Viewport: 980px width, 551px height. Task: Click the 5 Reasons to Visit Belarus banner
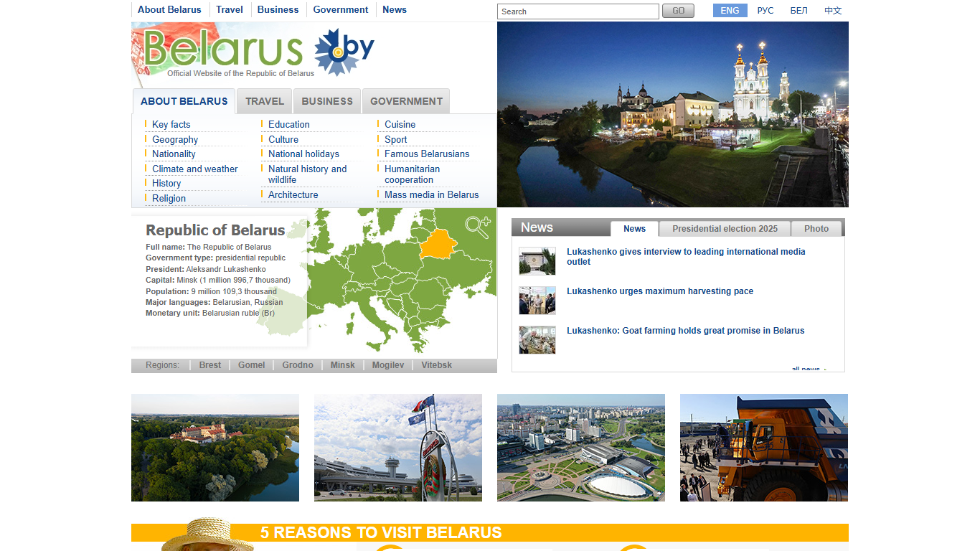(490, 533)
